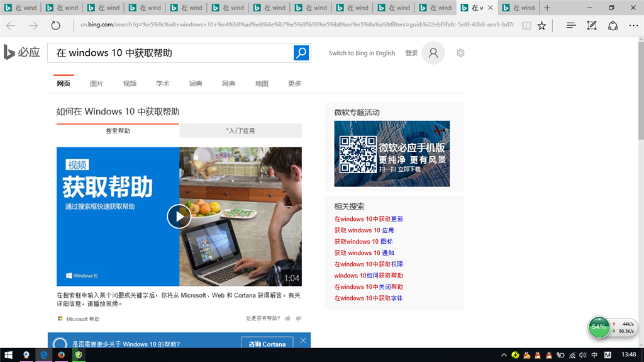Screen dimensions: 644x362
Task: Click the 登录 sign-in link
Action: pos(411,53)
